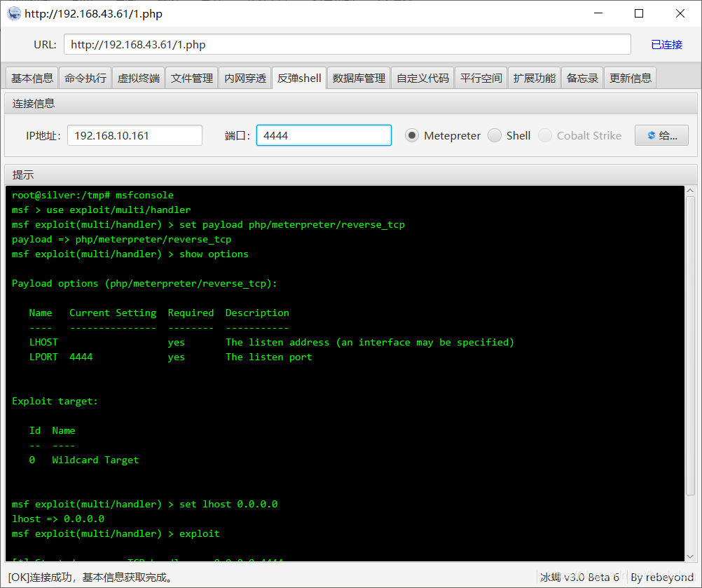Image resolution: width=702 pixels, height=588 pixels.
Task: Click the final 'exploit' command line
Action: click(x=116, y=533)
